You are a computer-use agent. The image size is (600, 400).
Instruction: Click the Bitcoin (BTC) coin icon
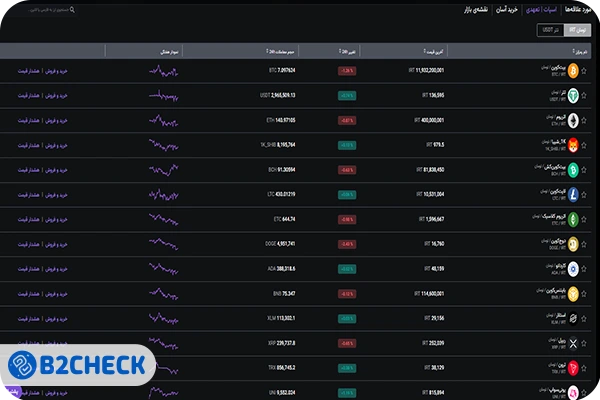573,71
